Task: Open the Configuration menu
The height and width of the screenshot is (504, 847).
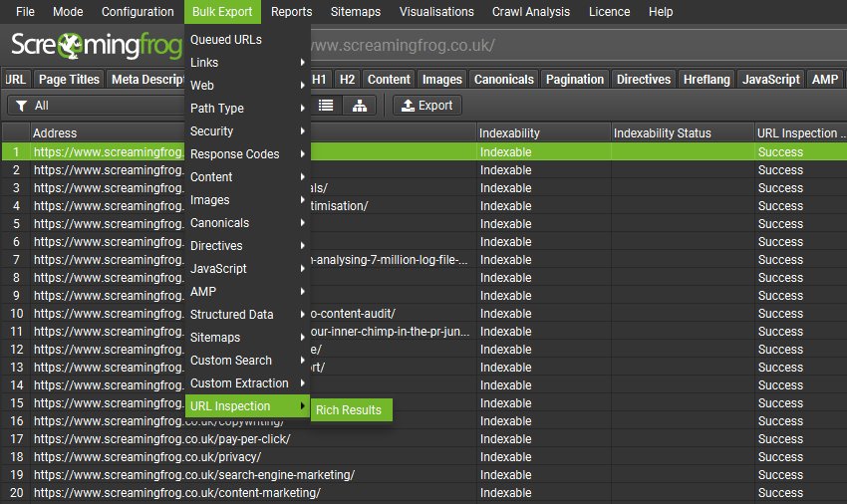Action: point(138,12)
